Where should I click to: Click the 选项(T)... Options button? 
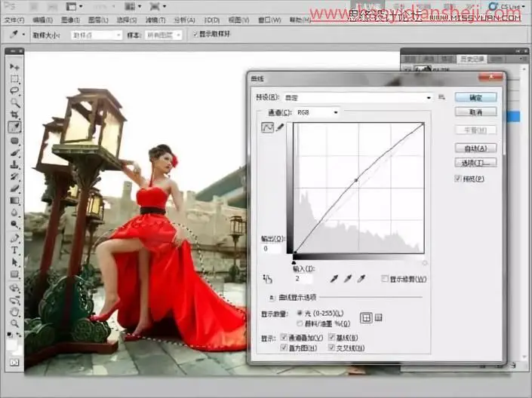pos(475,163)
